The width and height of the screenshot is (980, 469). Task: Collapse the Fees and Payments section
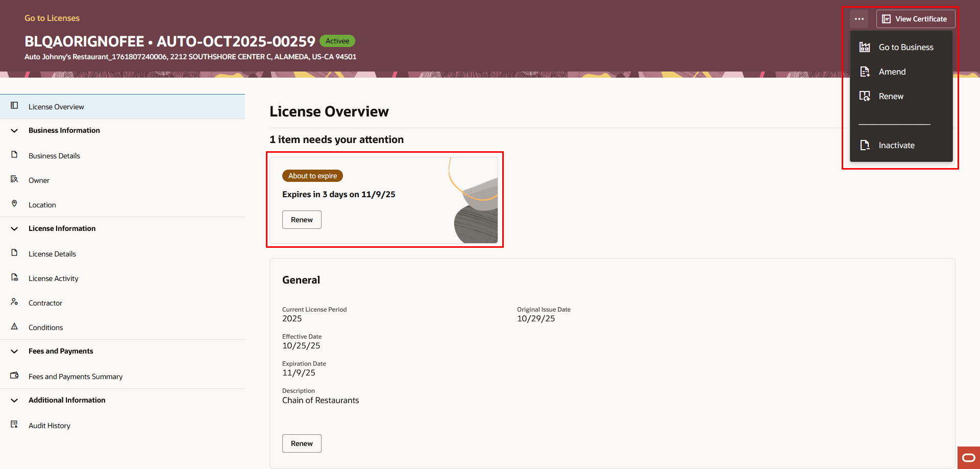[x=14, y=351]
